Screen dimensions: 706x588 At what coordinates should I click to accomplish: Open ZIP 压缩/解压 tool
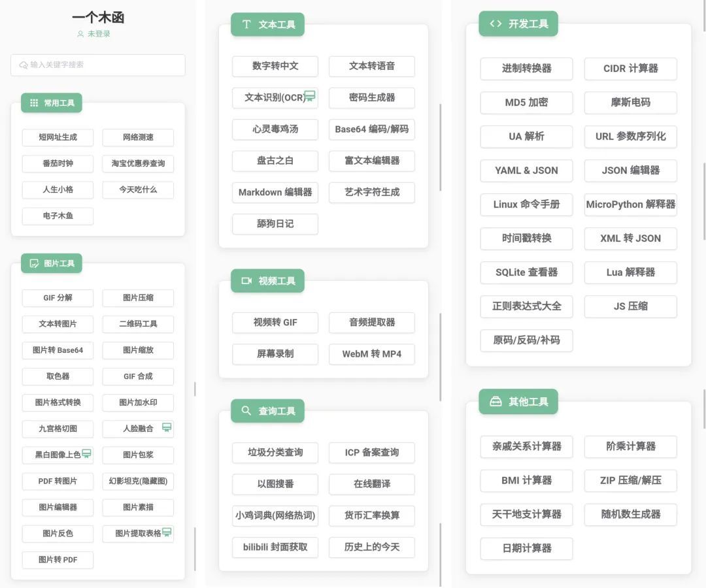[x=630, y=480]
